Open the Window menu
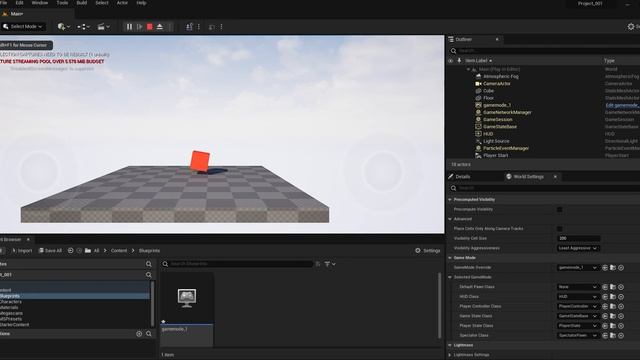640x360 pixels. [x=40, y=3]
